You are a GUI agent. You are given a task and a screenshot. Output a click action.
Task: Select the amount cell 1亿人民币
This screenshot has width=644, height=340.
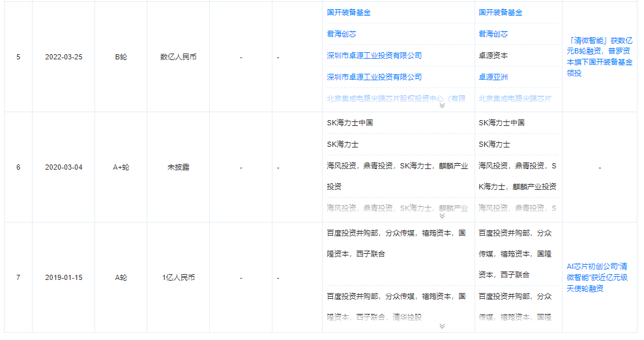(178, 277)
